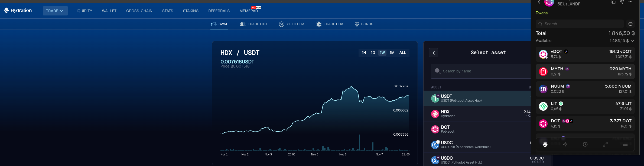Image resolution: width=644 pixels, height=166 pixels.
Task: Click the Search by name field
Action: [482, 71]
